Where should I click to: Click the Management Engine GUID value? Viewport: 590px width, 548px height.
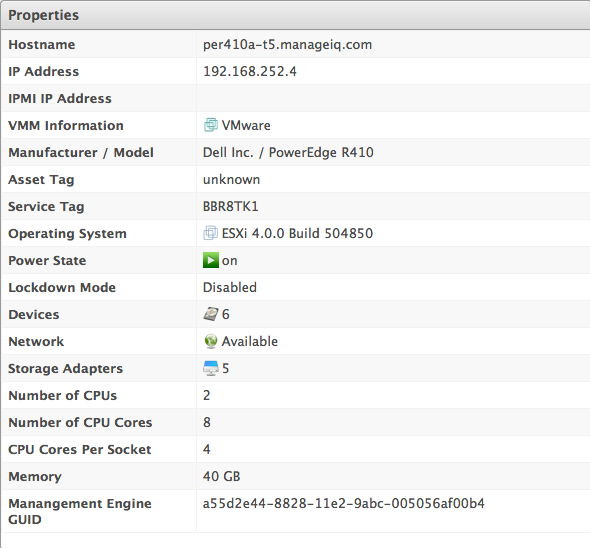coord(344,503)
